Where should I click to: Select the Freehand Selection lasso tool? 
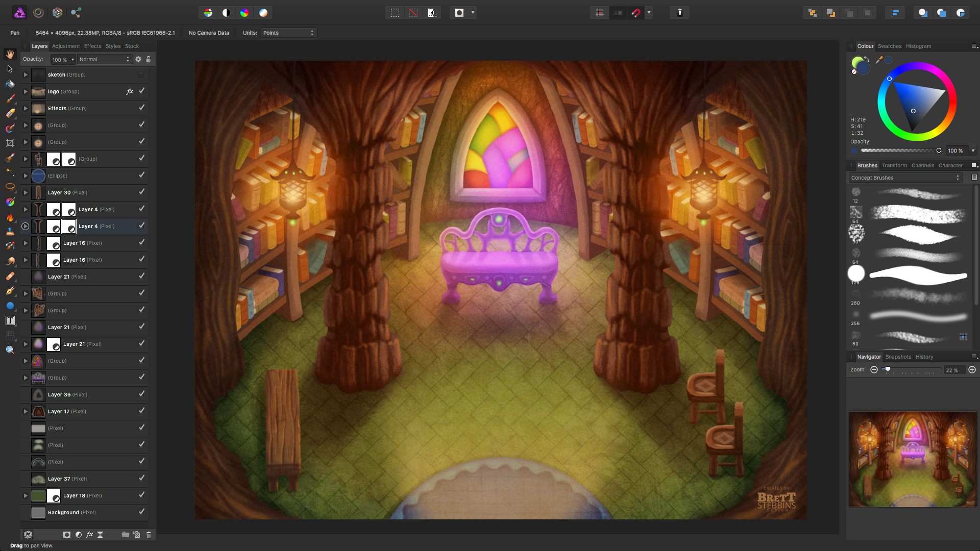point(10,187)
